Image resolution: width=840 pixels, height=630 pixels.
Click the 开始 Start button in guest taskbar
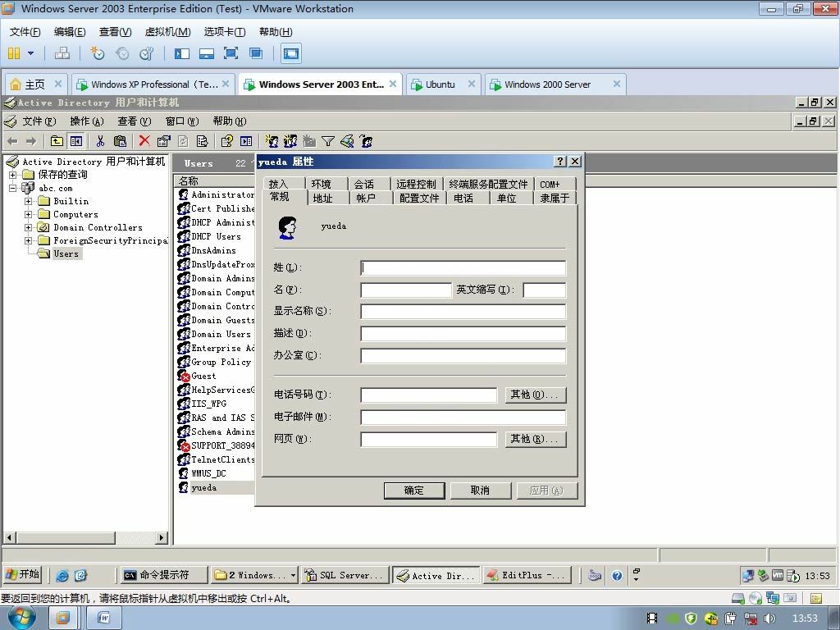point(23,575)
